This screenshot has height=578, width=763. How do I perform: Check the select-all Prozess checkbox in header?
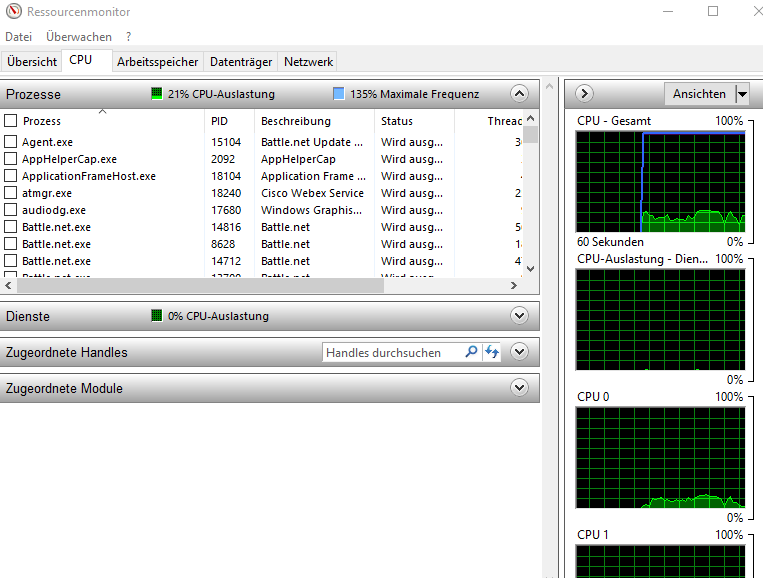coord(11,121)
